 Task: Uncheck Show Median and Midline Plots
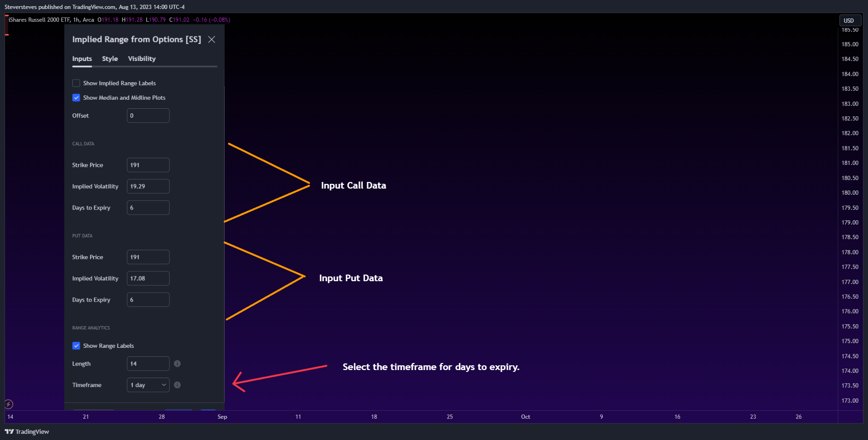pos(76,98)
